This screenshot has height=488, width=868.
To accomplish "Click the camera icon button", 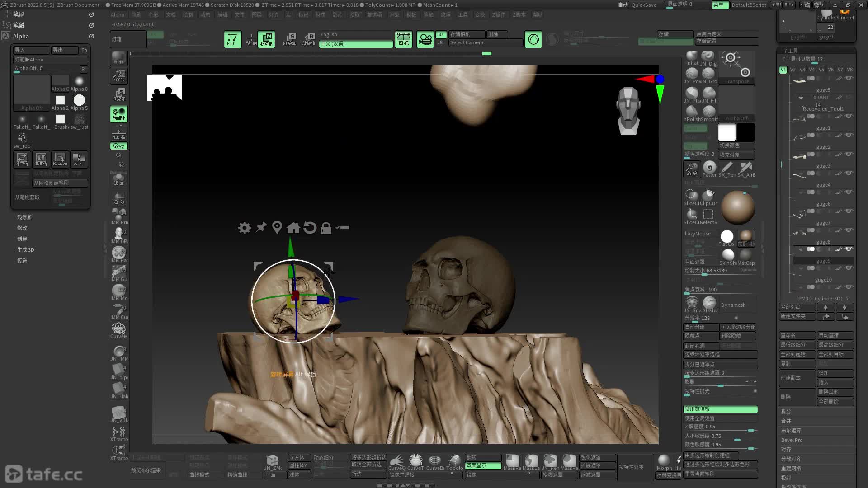I will click(x=425, y=39).
